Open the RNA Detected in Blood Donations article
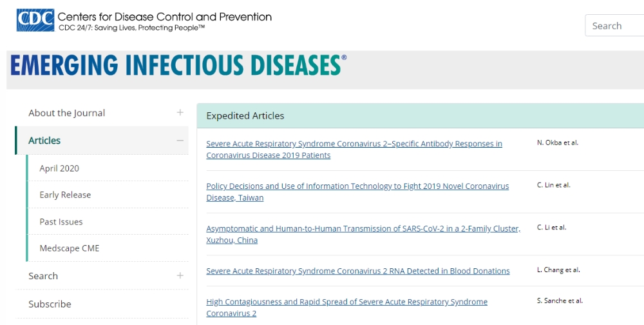 pyautogui.click(x=357, y=271)
